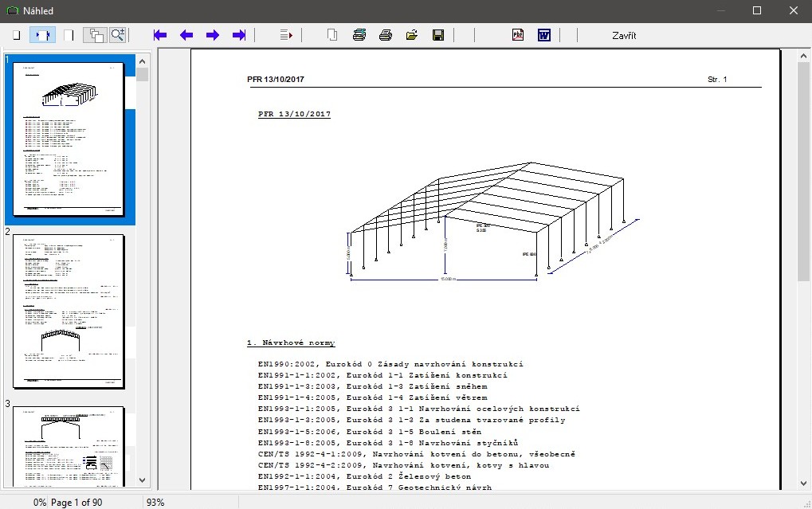Screen dimensions: 812x509
Task: Select the whole page zoom icon
Action: coord(17,35)
